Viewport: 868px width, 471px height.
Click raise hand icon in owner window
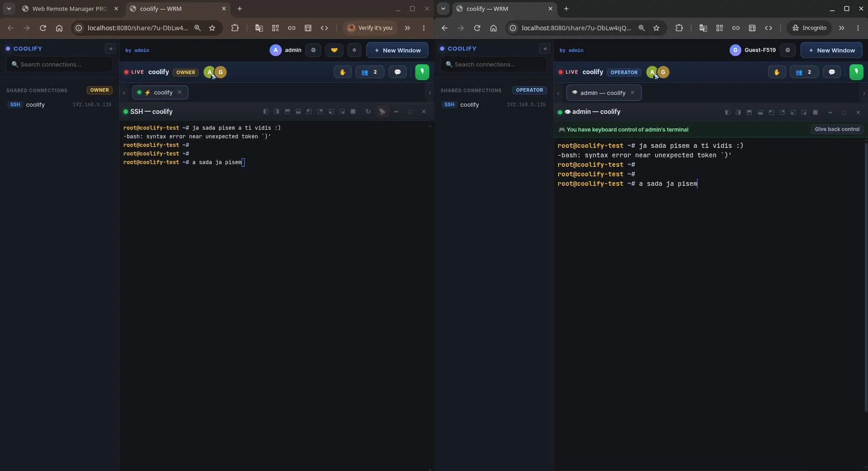[x=342, y=72]
